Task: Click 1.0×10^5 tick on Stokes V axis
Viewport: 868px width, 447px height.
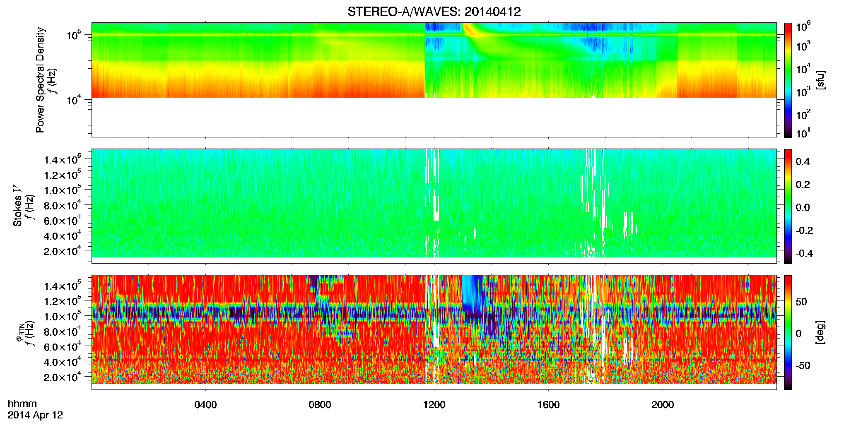Action: (x=63, y=190)
